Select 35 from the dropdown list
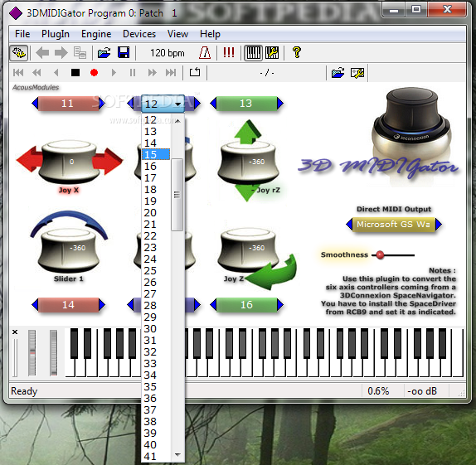Viewport: 476px width, 465px height. 156,387
